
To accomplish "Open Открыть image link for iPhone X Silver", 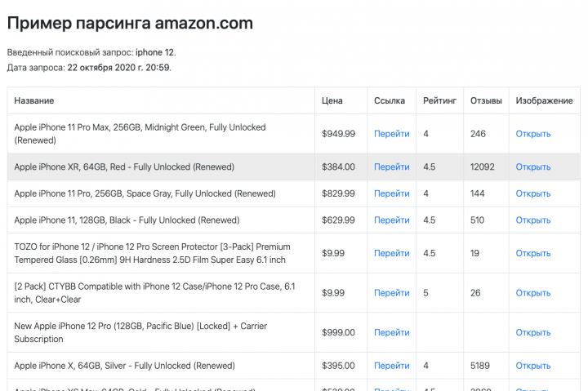I will tap(532, 366).
